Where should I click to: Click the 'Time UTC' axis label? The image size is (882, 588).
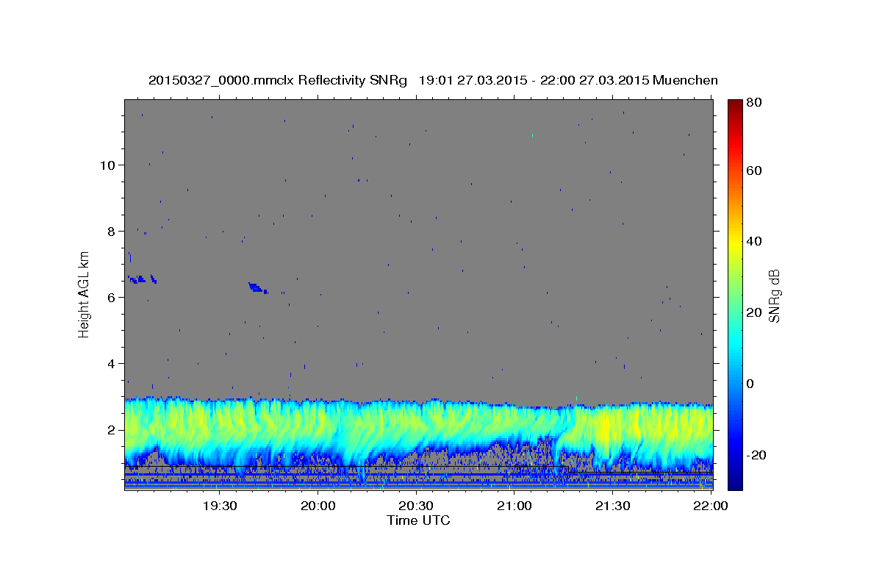pyautogui.click(x=418, y=520)
